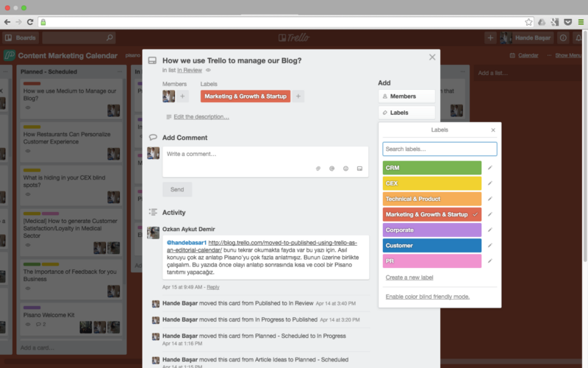Open the Trello information icon in header
588x368 pixels.
click(563, 38)
